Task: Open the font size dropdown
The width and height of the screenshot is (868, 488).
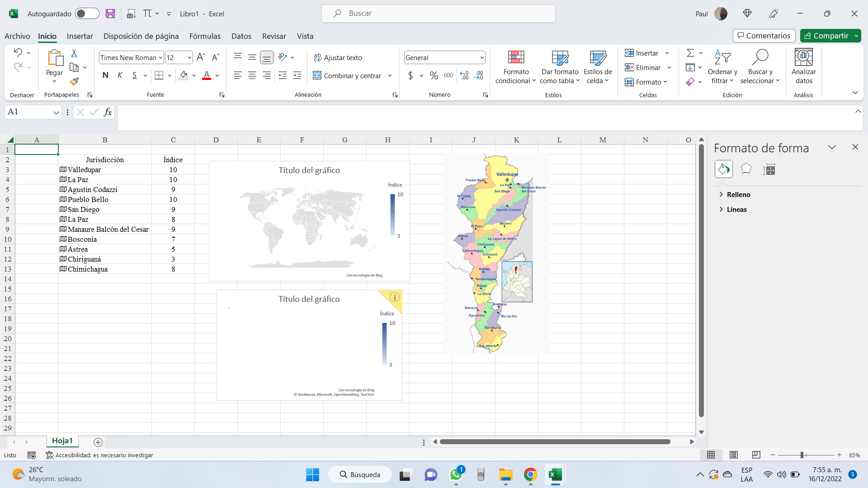Action: coord(189,58)
